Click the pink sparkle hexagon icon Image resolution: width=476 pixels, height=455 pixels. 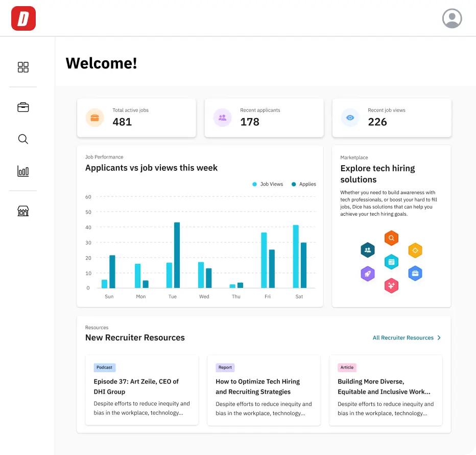coord(391,286)
